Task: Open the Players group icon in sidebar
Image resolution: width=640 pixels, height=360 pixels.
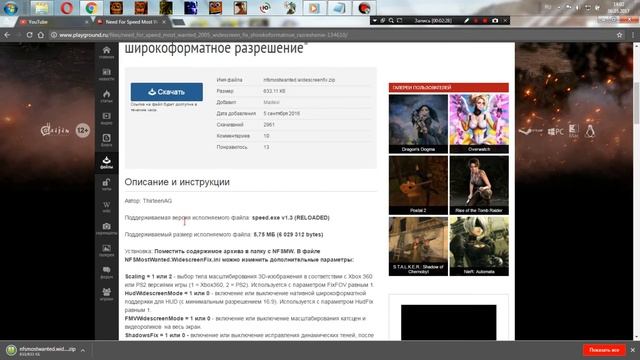Action: click(x=107, y=294)
